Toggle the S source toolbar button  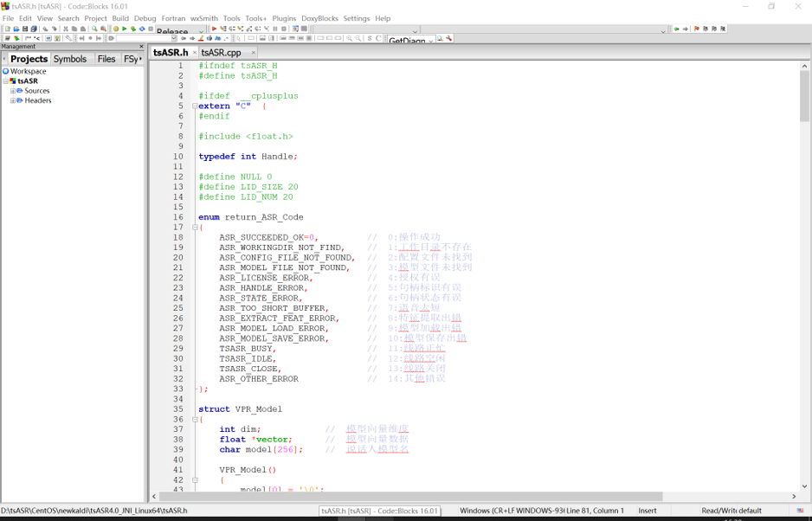(370, 38)
